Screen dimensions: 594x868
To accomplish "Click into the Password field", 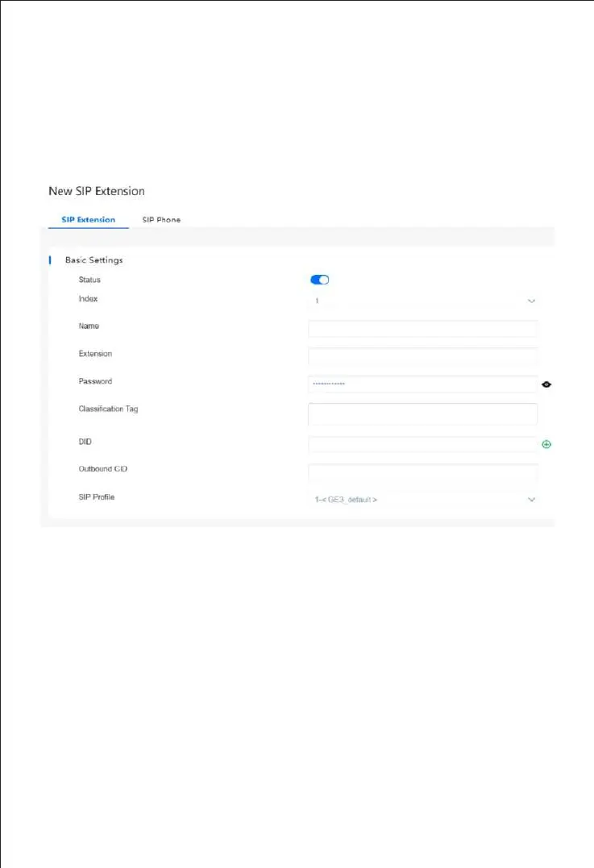I will tap(422, 384).
